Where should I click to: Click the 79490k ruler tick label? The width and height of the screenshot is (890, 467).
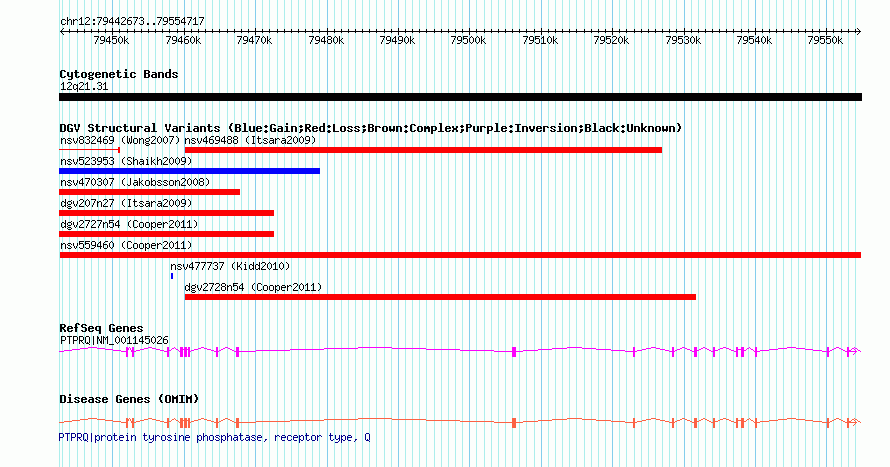pyautogui.click(x=397, y=40)
